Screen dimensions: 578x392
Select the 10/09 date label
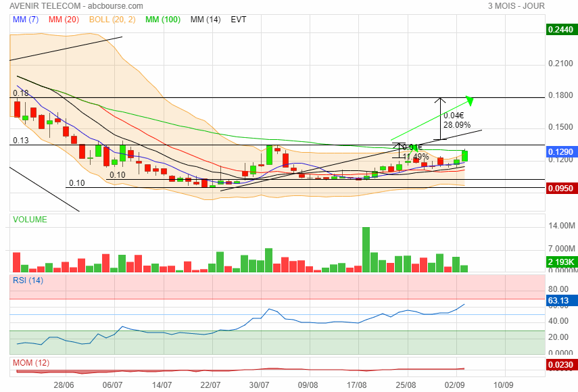503,385
